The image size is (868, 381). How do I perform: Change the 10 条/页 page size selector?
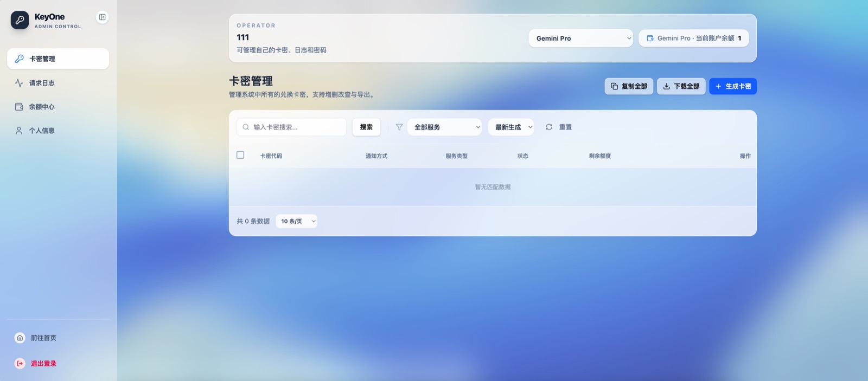(296, 221)
